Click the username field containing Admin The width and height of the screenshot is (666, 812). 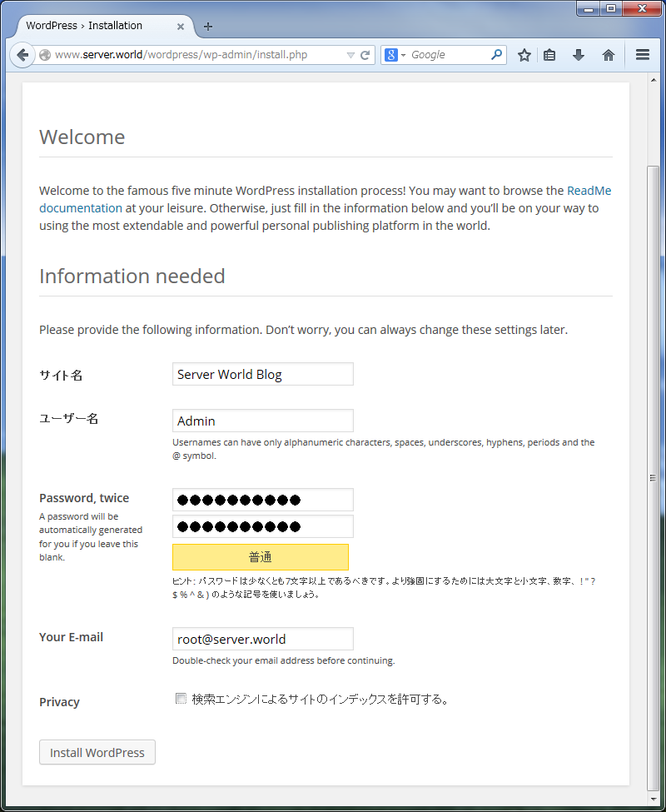(263, 421)
